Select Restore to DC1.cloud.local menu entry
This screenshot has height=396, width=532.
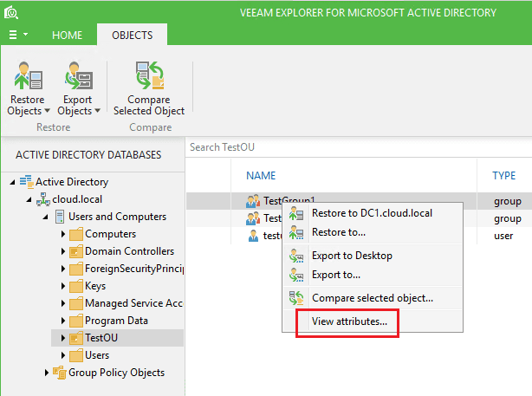coord(371,213)
